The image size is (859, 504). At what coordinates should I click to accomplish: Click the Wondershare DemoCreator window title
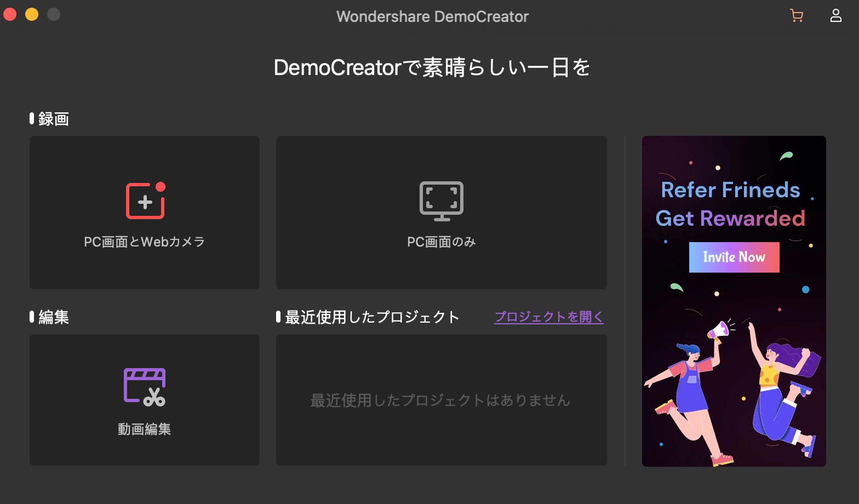tap(433, 16)
